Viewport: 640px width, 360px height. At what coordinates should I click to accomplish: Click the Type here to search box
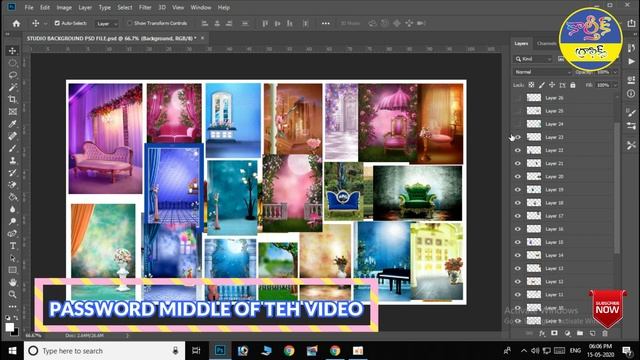click(x=104, y=351)
